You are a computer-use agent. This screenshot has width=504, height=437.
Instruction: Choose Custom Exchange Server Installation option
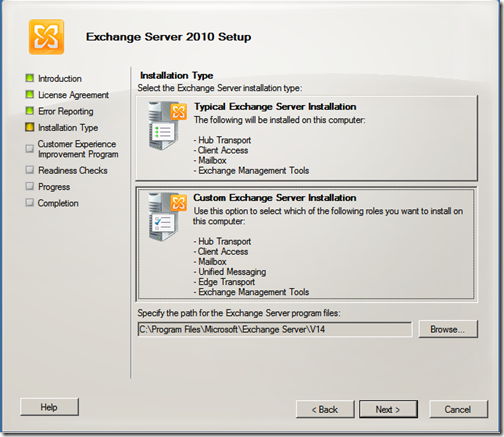pyautogui.click(x=306, y=244)
